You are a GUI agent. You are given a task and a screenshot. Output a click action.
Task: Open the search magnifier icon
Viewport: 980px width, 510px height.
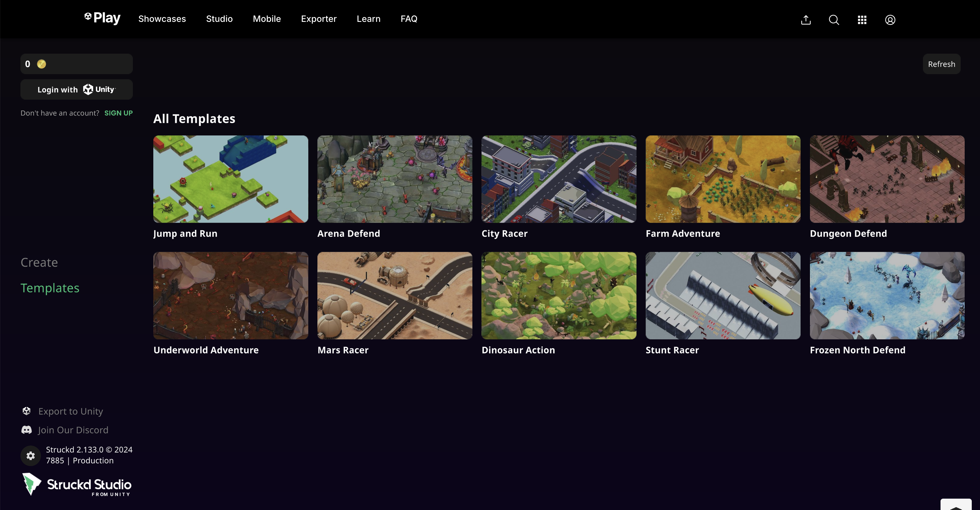[x=834, y=20]
